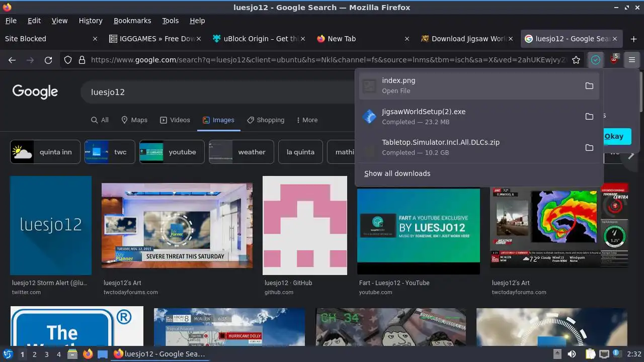Filter by youtube suggestion chip
Screen dimensions: 644x362
[172, 152]
